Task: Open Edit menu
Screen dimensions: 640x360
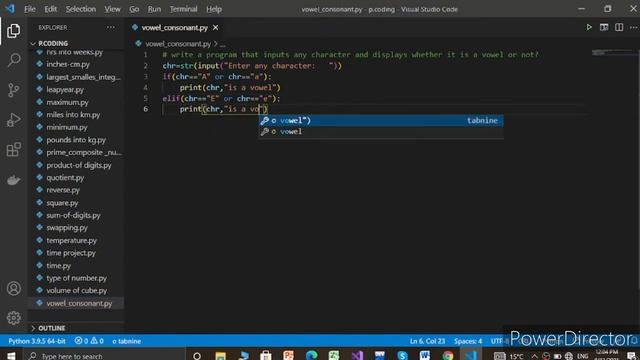Action: [x=51, y=9]
